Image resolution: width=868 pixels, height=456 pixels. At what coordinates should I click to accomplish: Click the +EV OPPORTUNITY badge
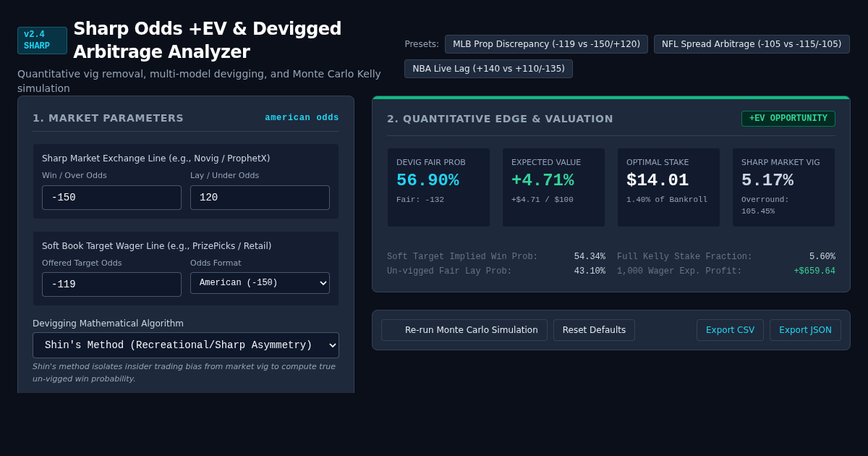tap(788, 119)
